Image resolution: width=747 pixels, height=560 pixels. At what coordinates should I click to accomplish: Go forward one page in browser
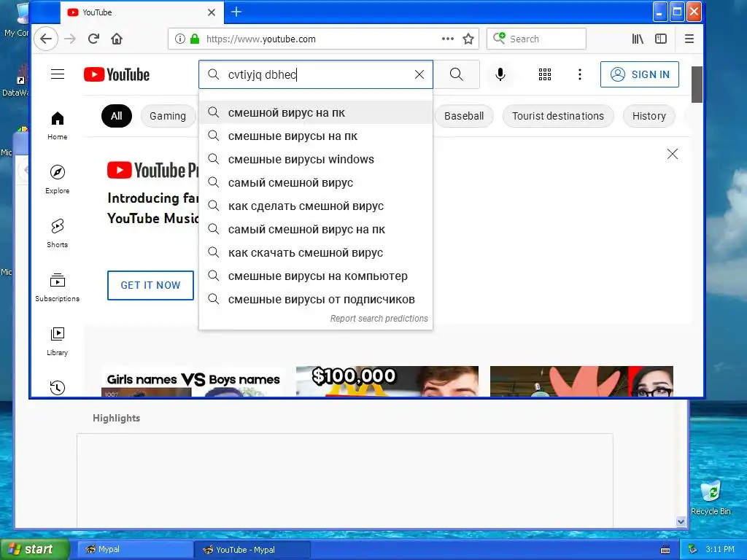click(70, 39)
